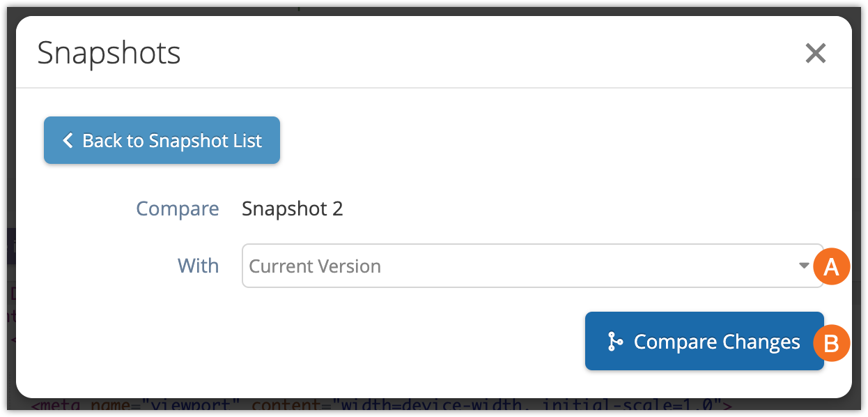The width and height of the screenshot is (868, 417).
Task: Expand the With dropdown using its arrow
Action: (x=804, y=266)
